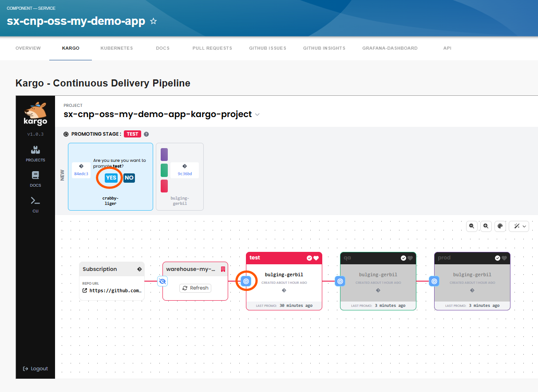The image size is (538, 392).
Task: Open the GitHub Issues tab
Action: 268,48
